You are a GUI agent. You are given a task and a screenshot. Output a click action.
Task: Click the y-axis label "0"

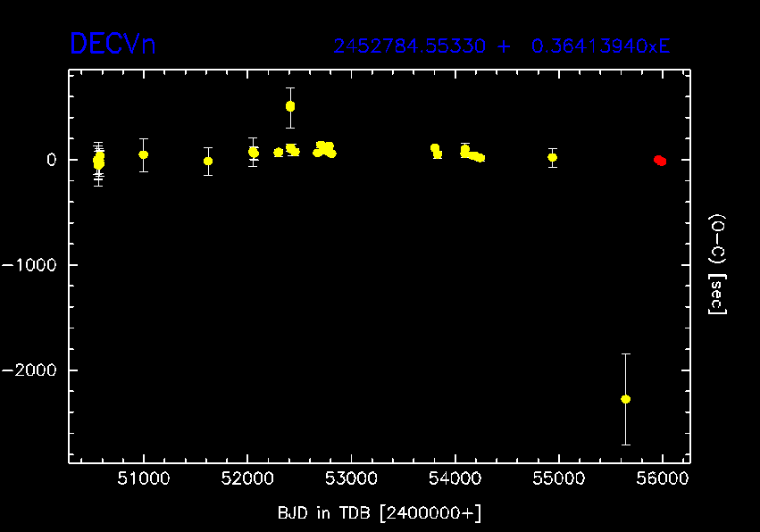click(x=52, y=160)
